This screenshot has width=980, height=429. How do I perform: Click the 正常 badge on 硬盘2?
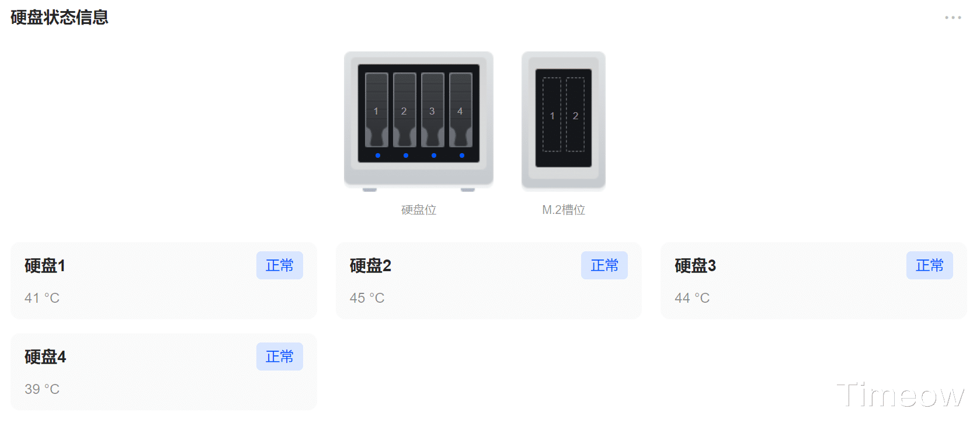point(604,265)
